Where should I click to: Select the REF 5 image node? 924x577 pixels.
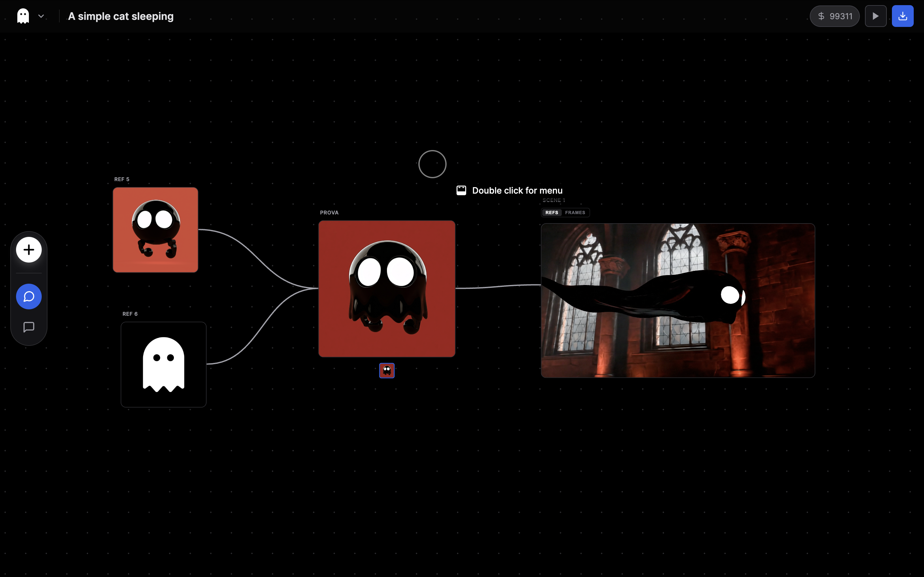(x=155, y=230)
